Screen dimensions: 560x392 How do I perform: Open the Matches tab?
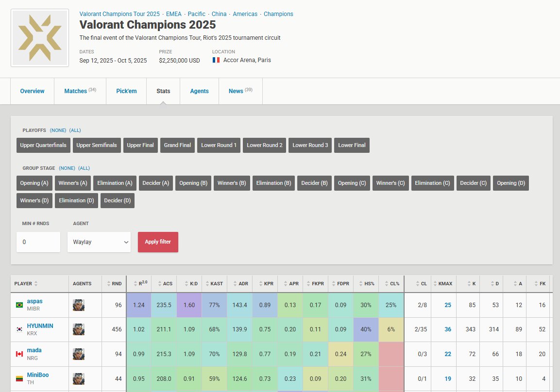pyautogui.click(x=80, y=91)
